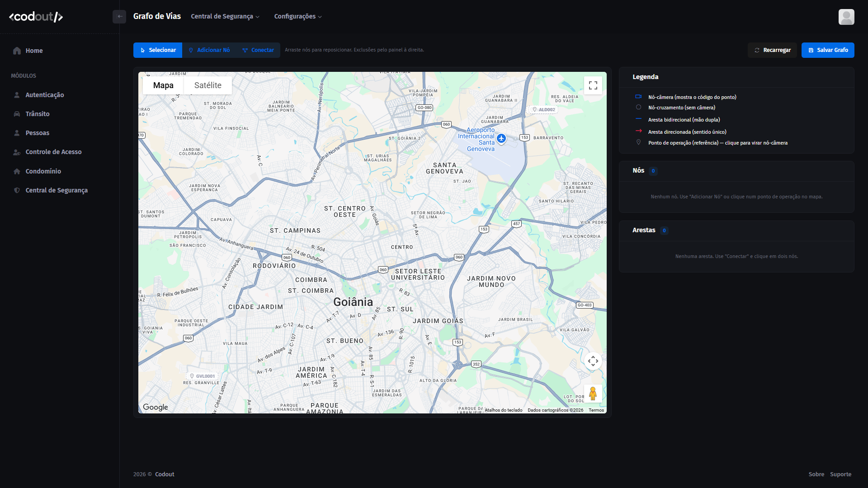Click Aresta direcionada red arrow icon

[x=638, y=131]
